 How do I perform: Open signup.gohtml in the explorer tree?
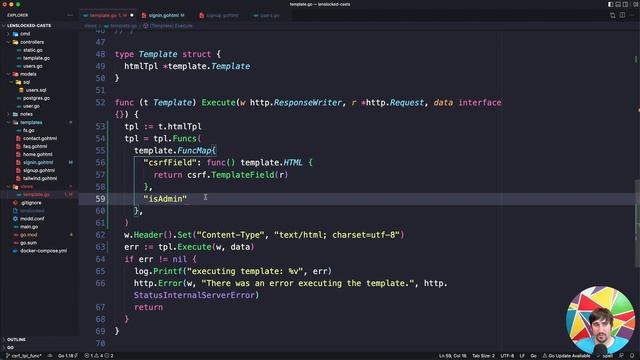pos(38,171)
